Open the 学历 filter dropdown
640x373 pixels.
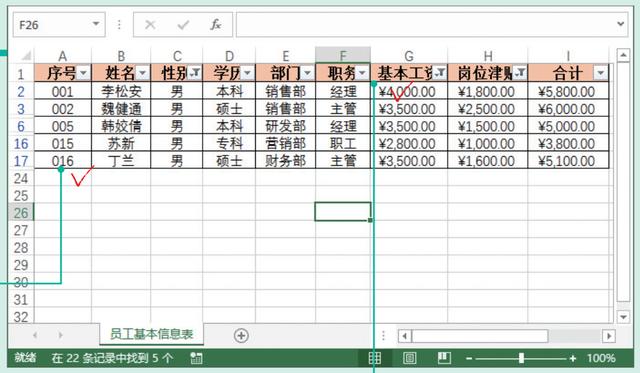pyautogui.click(x=247, y=73)
